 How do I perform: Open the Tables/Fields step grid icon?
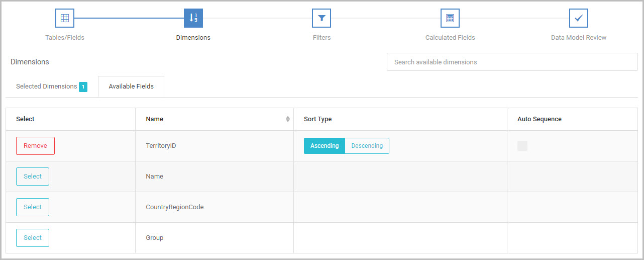[65, 18]
